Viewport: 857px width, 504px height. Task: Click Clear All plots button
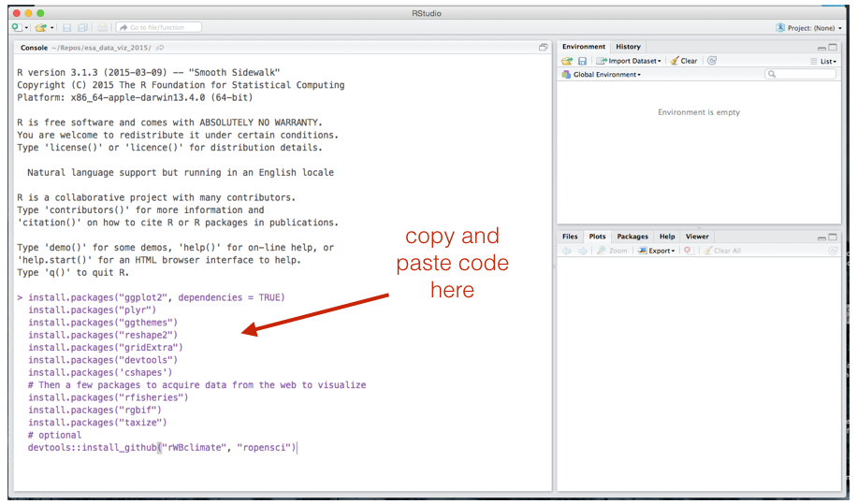coord(722,251)
